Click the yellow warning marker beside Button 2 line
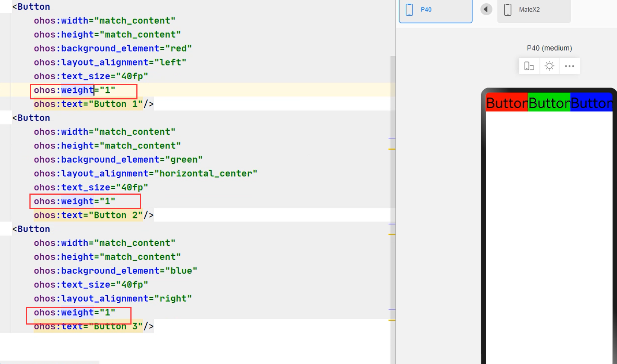The image size is (617, 364). point(392,234)
